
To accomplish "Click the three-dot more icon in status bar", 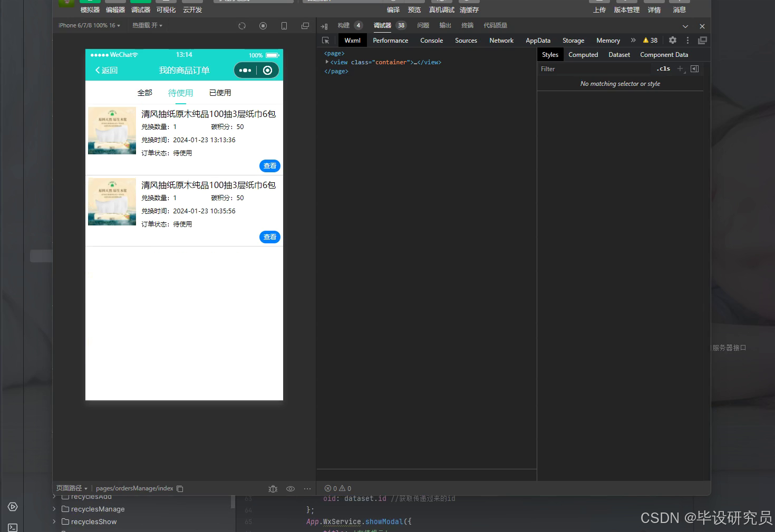I will [307, 489].
